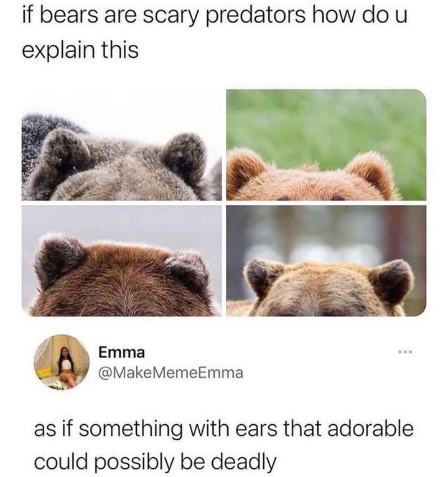Open the dark brown bear head photo
This screenshot has height=477, width=448.
click(x=121, y=261)
